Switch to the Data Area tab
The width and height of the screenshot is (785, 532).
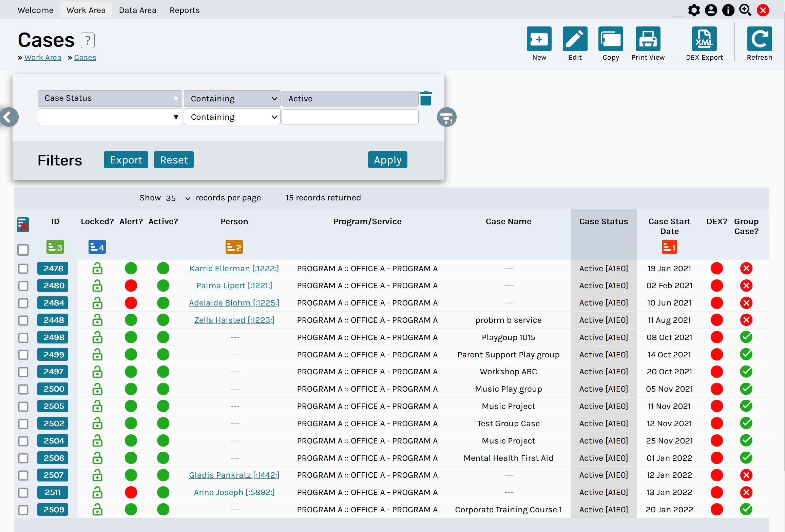(x=137, y=10)
